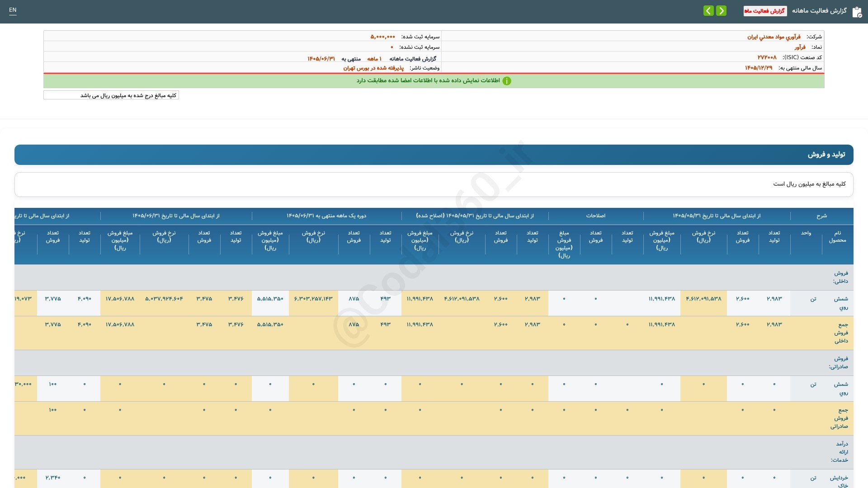Click company name فرآوري مواد معدني ايران
868x488 pixels.
click(x=774, y=37)
